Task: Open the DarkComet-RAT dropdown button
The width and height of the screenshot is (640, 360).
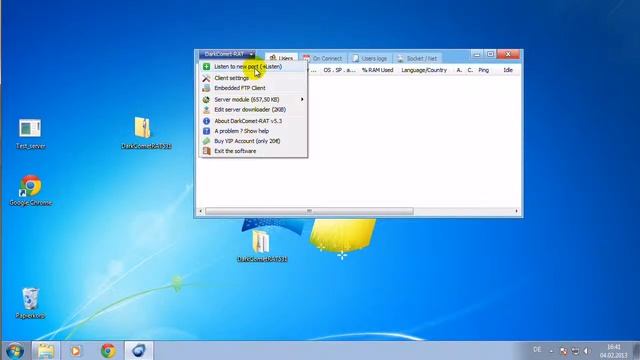Action: tap(227, 54)
